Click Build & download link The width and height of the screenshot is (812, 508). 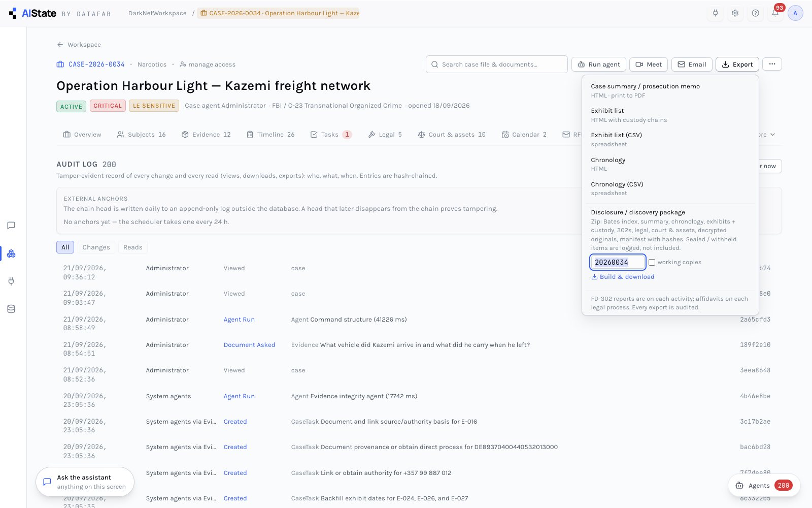pyautogui.click(x=623, y=277)
